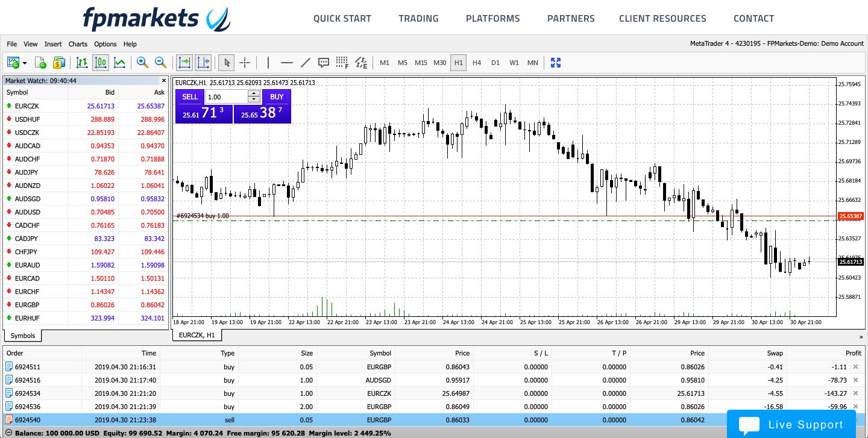Switch to line chart view
Screen dimensions: 868x438
point(120,62)
